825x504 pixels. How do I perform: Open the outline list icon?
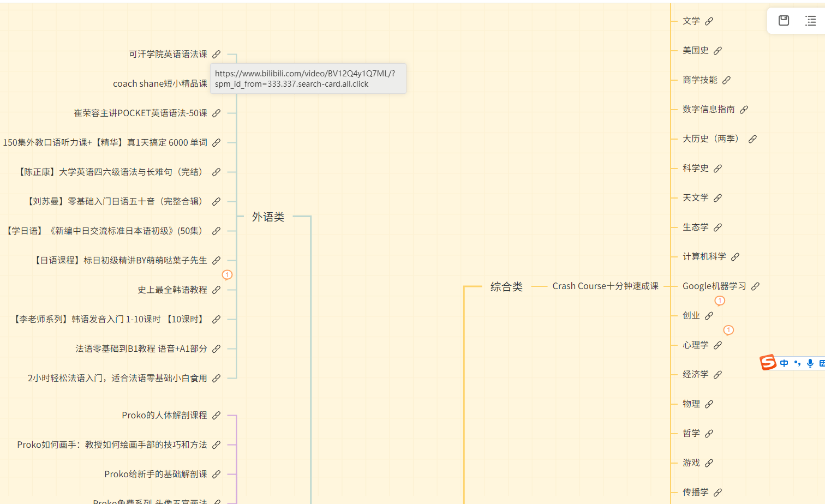click(811, 21)
